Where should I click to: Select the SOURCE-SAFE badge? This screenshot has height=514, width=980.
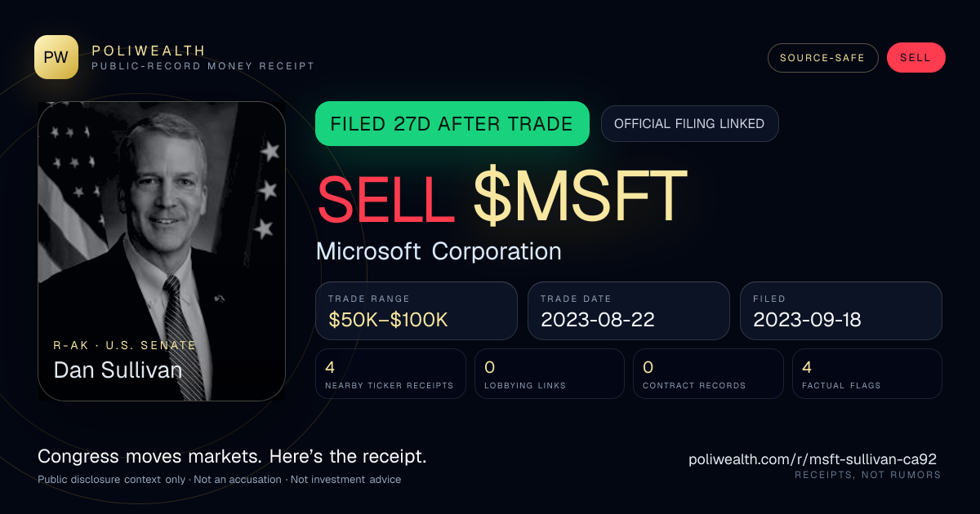(822, 58)
